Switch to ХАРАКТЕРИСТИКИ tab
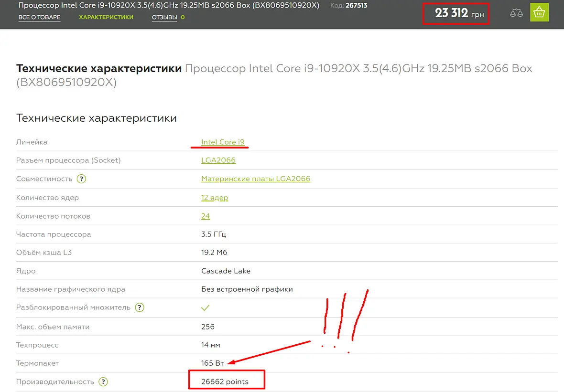The height and width of the screenshot is (392, 564). pyautogui.click(x=106, y=17)
